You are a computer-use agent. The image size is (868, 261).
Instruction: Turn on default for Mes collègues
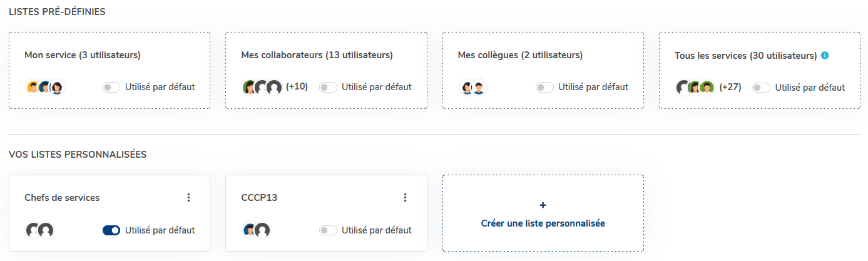point(544,88)
